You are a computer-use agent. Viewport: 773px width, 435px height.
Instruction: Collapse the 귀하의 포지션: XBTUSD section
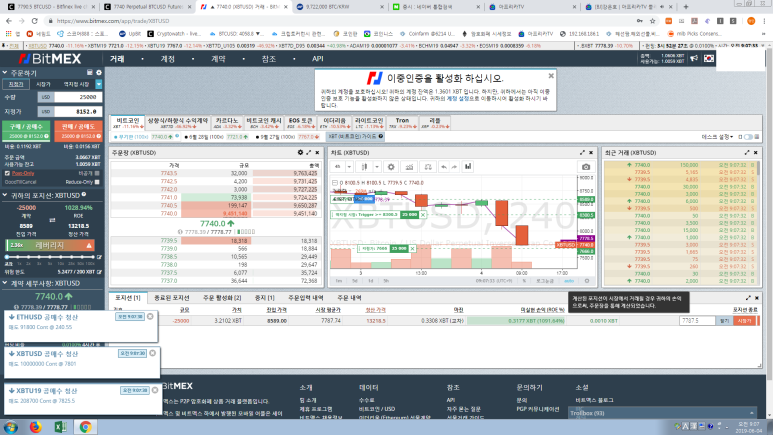[5, 195]
